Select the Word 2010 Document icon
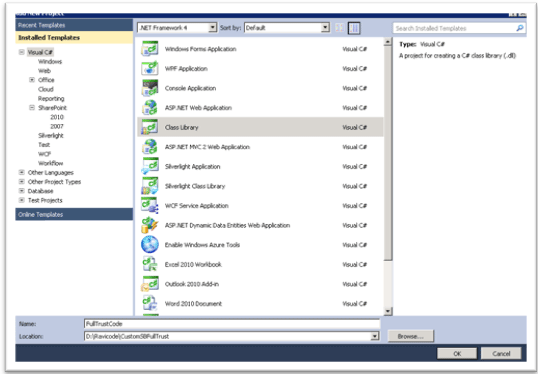 pyautogui.click(x=150, y=303)
